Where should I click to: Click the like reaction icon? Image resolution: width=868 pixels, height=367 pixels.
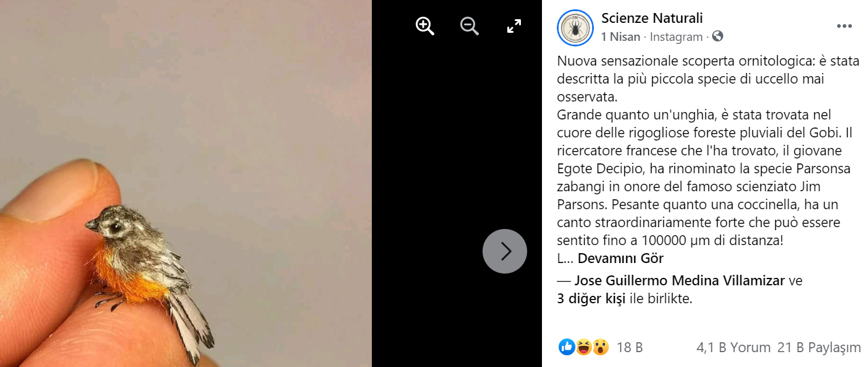point(567,347)
